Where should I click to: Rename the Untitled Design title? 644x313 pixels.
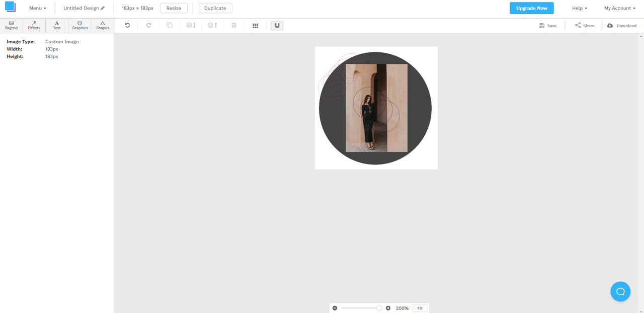(x=81, y=9)
